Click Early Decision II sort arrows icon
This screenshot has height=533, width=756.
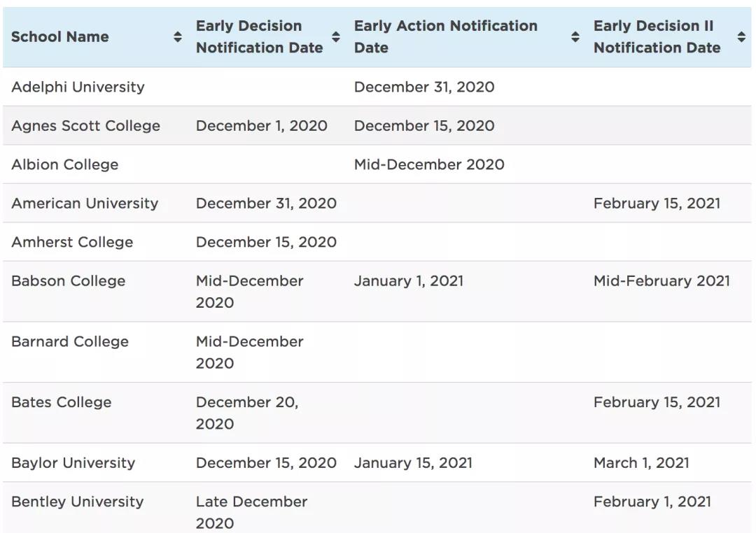(x=741, y=37)
